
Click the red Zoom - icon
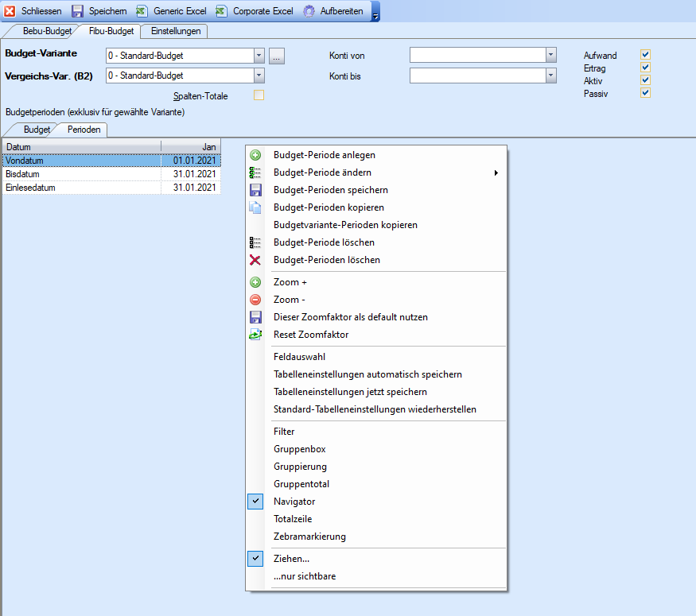pyautogui.click(x=255, y=300)
